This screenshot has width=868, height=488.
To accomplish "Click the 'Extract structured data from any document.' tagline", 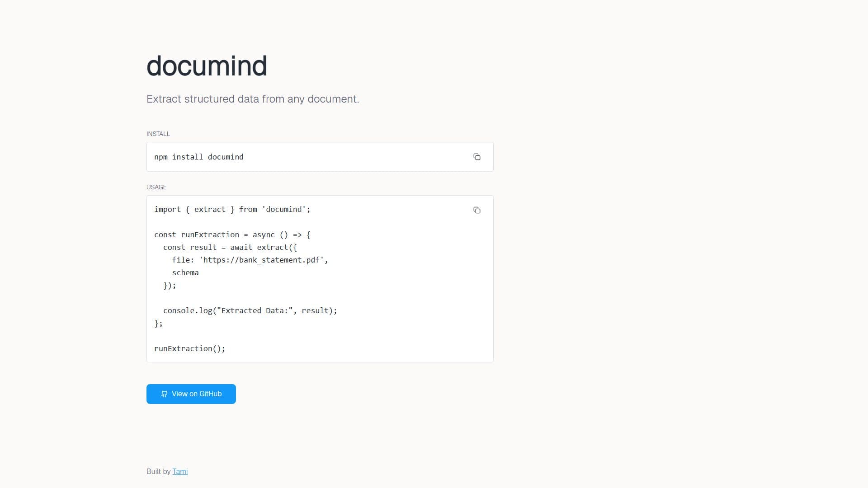I will [253, 99].
